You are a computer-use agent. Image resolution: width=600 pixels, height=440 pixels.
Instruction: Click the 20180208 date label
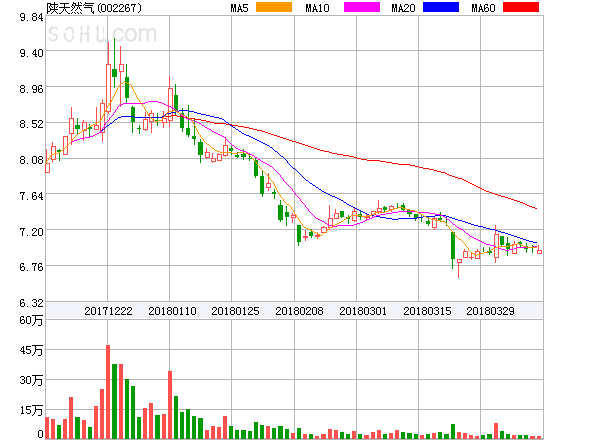(x=299, y=311)
